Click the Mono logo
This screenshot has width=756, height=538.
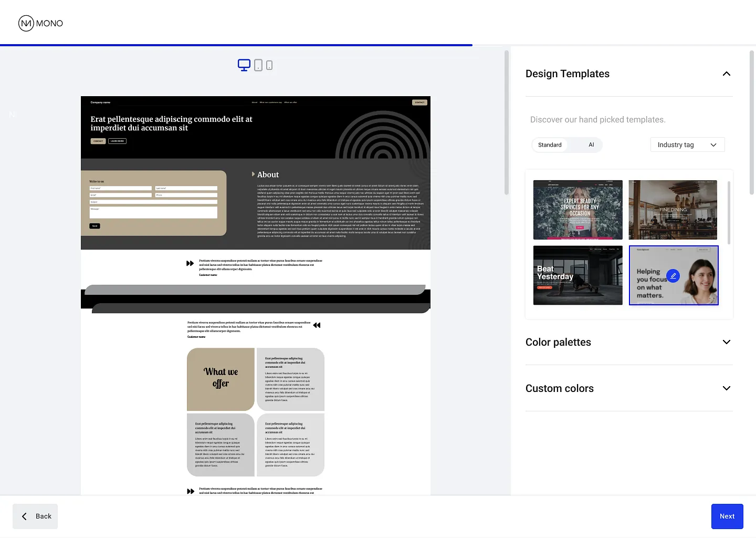[41, 23]
